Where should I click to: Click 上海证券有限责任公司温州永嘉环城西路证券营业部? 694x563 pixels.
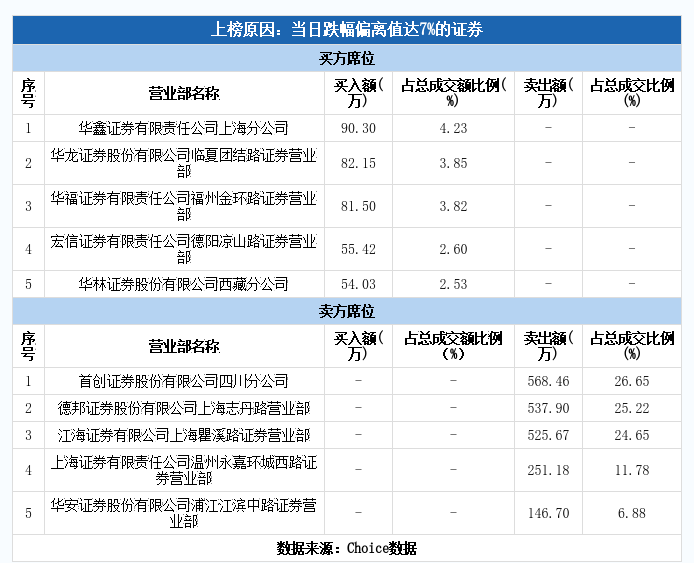[184, 470]
